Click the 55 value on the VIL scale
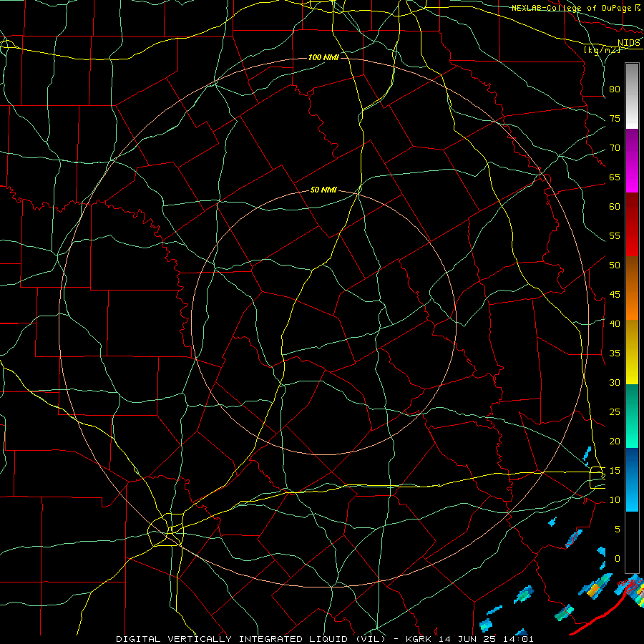Viewport: 644px width, 644px height. [x=615, y=235]
